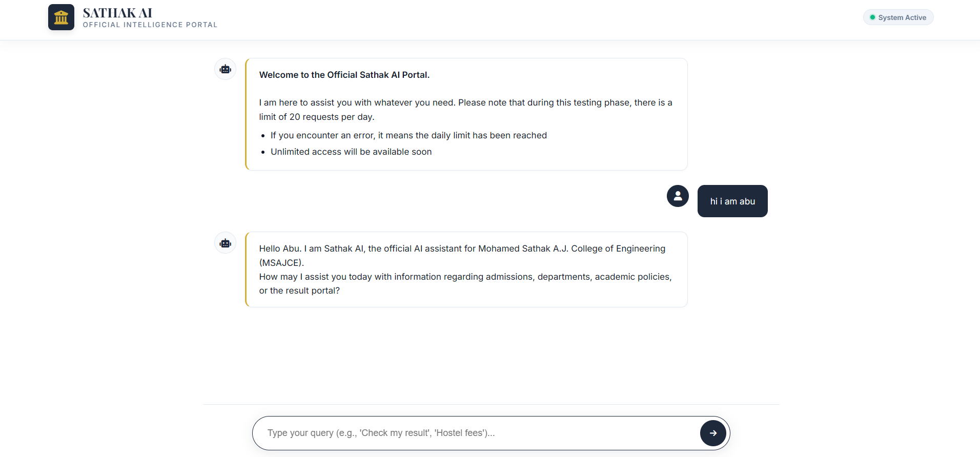The height and width of the screenshot is (457, 980).
Task: Click the or the result portal? text line
Action: click(x=299, y=290)
